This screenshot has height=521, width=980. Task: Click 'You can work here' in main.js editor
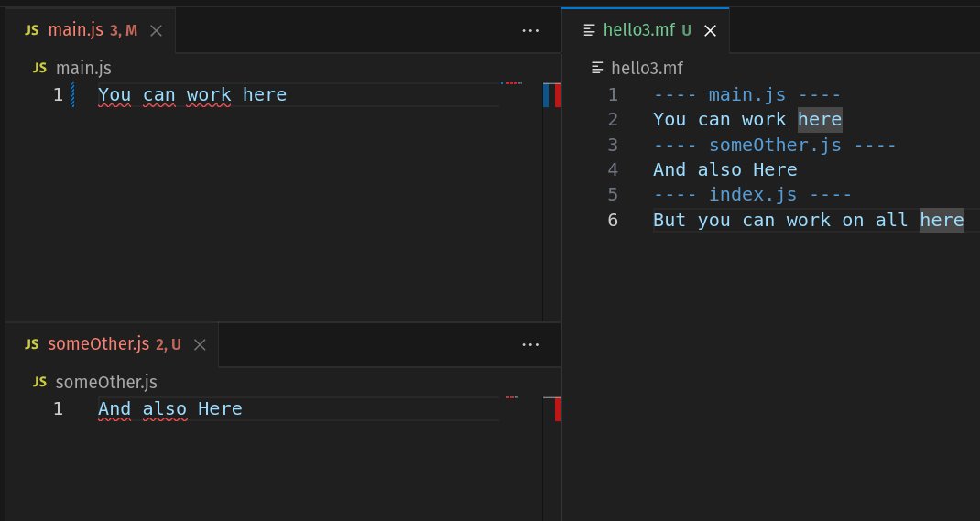[x=192, y=95]
